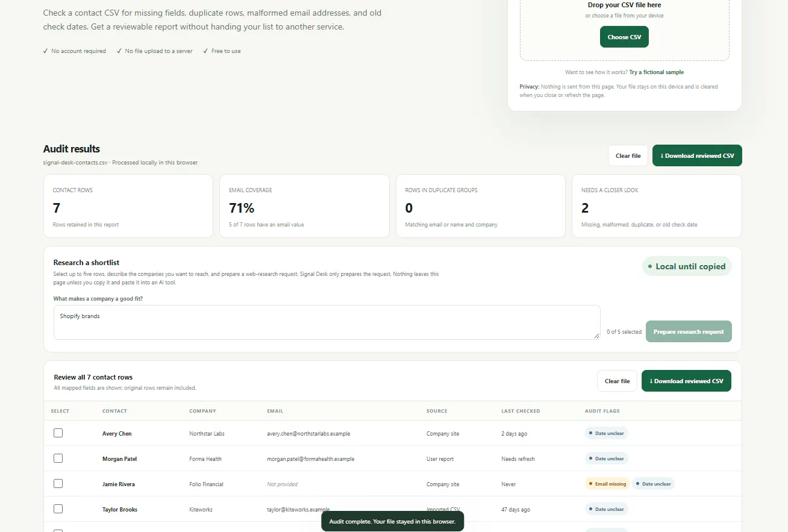This screenshot has height=532, width=788.
Task: Click the Rows in duplicate groups card
Action: click(x=480, y=206)
